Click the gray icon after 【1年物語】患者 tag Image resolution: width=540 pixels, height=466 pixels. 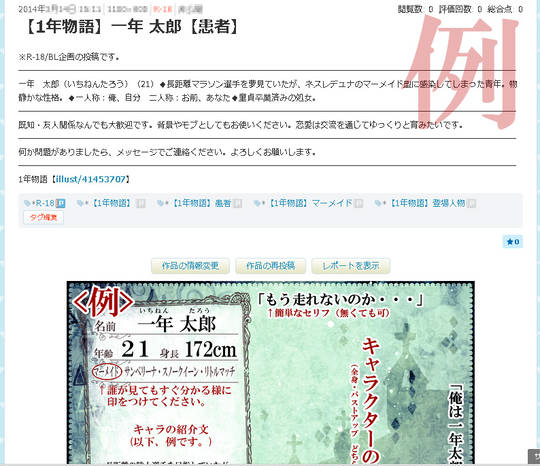click(x=237, y=204)
